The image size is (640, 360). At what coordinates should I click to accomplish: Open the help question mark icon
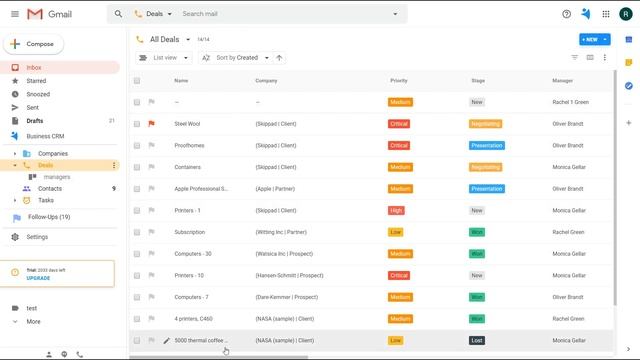pyautogui.click(x=566, y=14)
